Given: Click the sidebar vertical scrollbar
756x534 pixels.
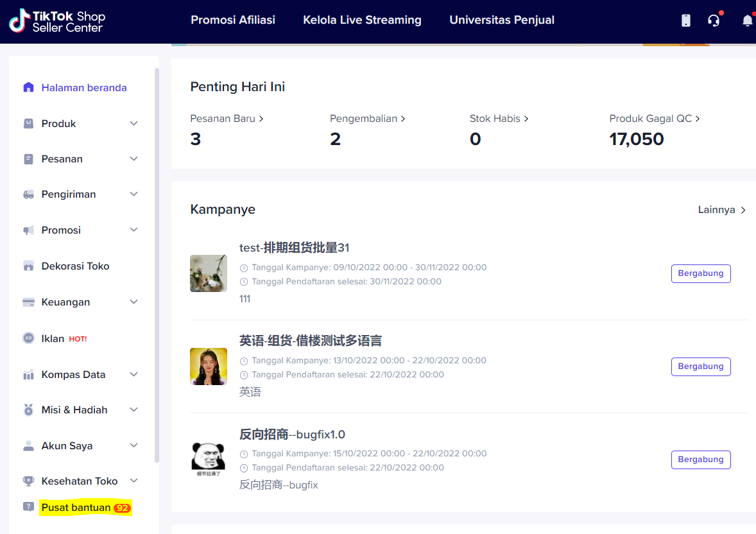Looking at the screenshot, I should [157, 263].
